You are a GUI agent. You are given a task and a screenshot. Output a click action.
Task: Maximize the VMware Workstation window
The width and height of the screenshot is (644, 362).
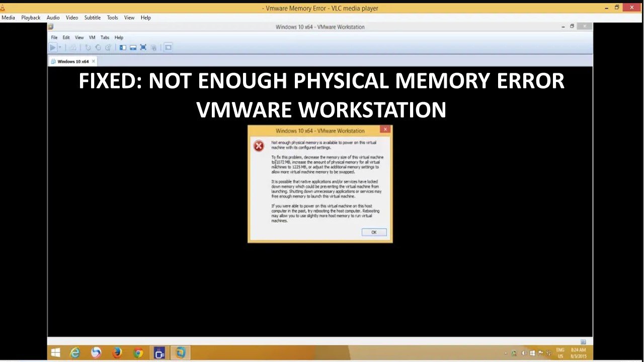572,26
